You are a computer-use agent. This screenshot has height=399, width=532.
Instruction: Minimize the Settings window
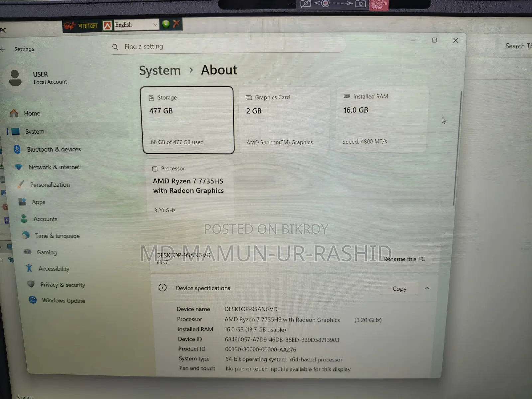413,40
